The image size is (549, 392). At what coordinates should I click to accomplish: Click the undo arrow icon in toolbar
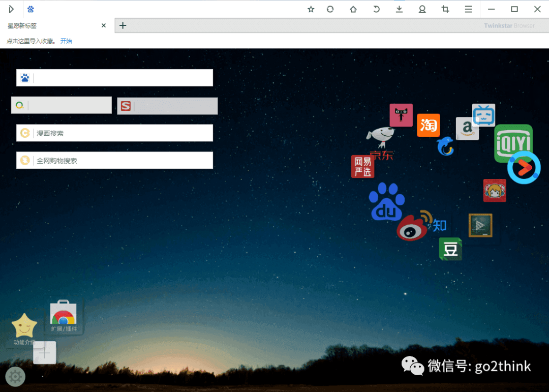point(376,9)
